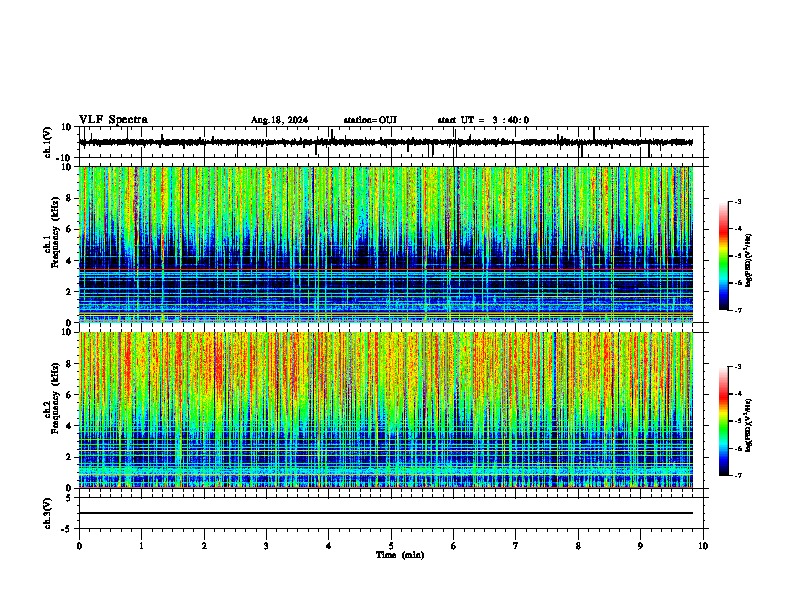Click the '10' tick on the time axis
The height and width of the screenshot is (612, 792).
[703, 546]
